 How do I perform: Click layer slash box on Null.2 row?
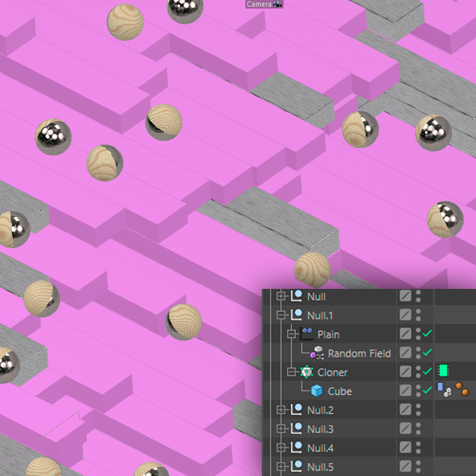click(405, 409)
